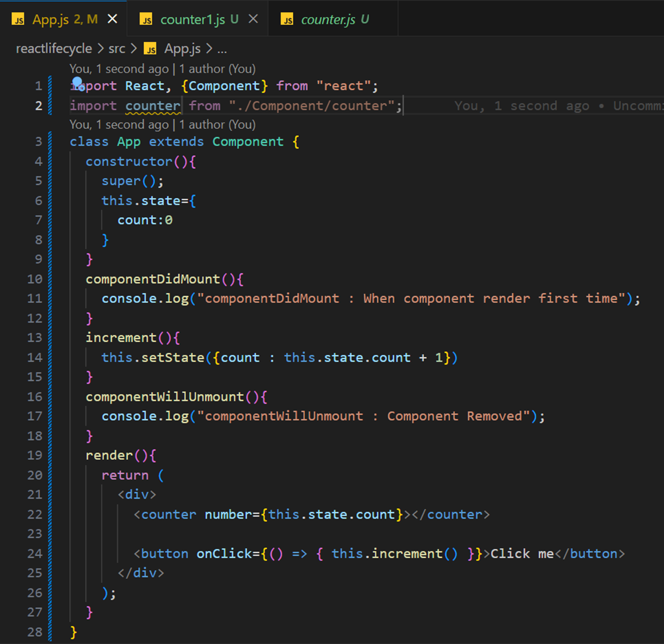This screenshot has height=644, width=664.
Task: Click line number 10 in the gutter
Action: [x=35, y=279]
